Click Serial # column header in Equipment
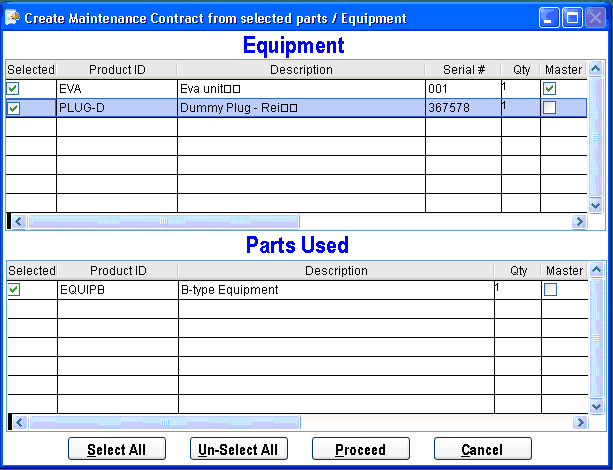This screenshot has height=470, width=613. [463, 70]
